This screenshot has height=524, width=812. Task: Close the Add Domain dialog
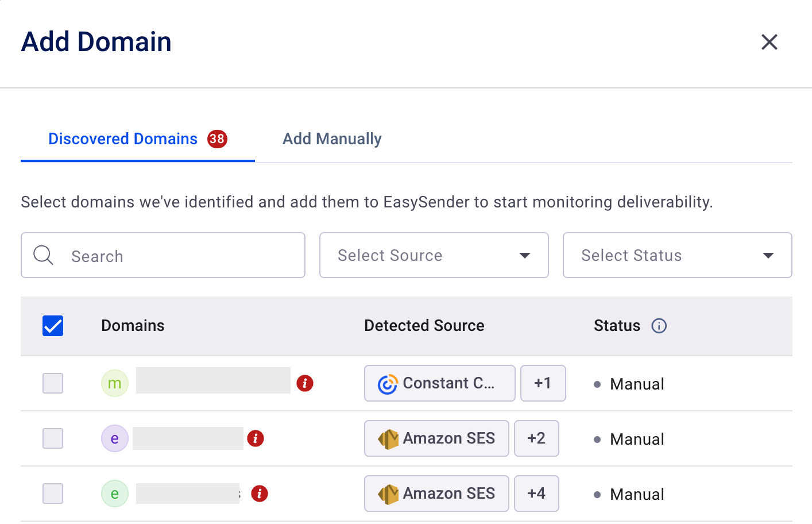(x=769, y=42)
